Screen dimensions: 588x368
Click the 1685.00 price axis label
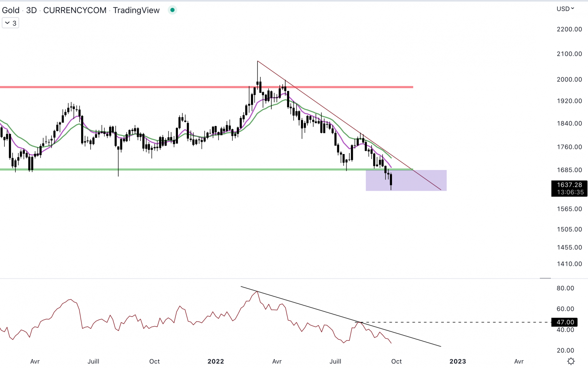(x=569, y=170)
